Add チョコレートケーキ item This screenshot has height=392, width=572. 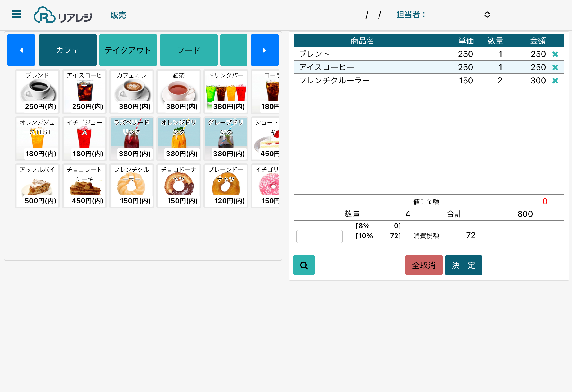(x=84, y=186)
